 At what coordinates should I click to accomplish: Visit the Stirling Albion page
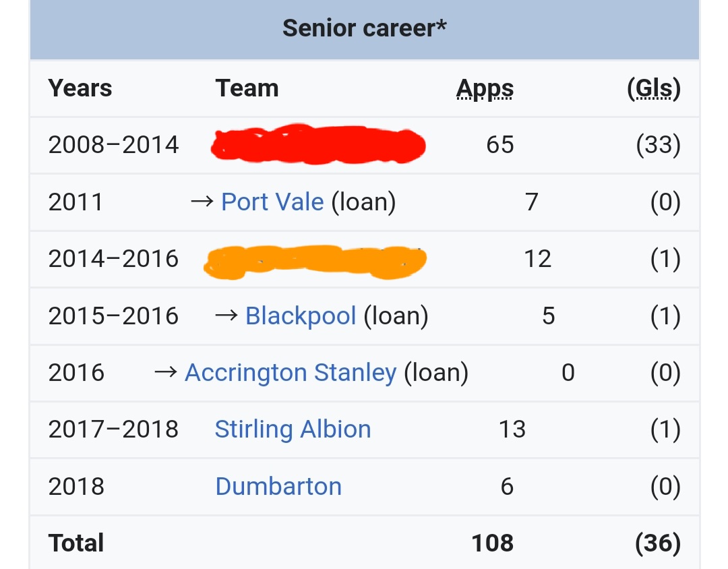293,429
